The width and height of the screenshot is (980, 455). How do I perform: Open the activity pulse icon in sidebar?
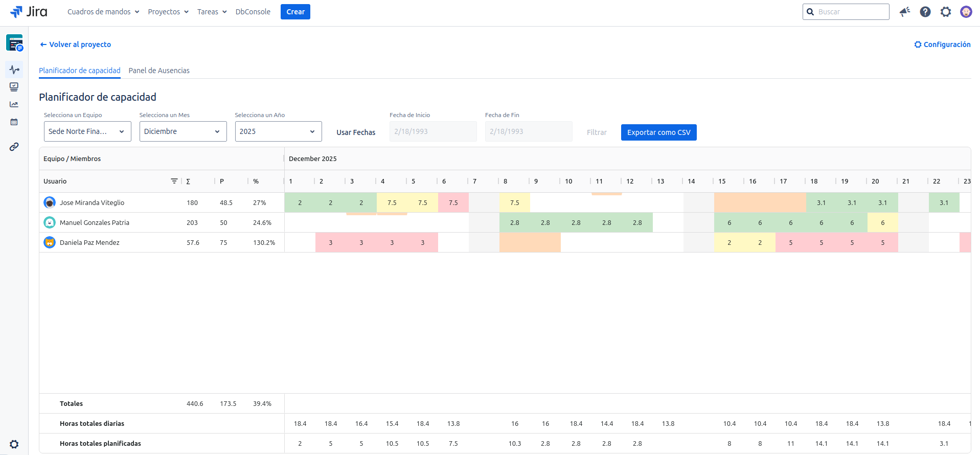(14, 70)
